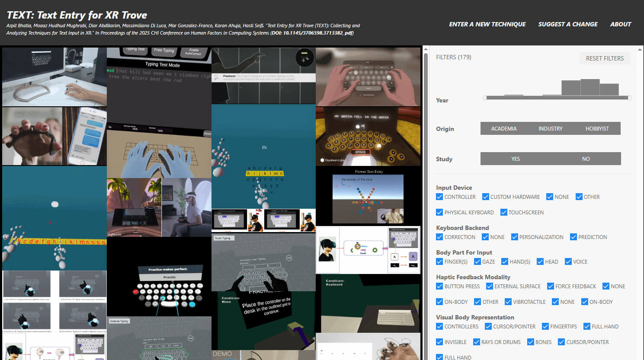Uncheck the VIBROTACTILE haptic feedback checkbox
Image resolution: width=644 pixels, height=360 pixels.
point(508,302)
